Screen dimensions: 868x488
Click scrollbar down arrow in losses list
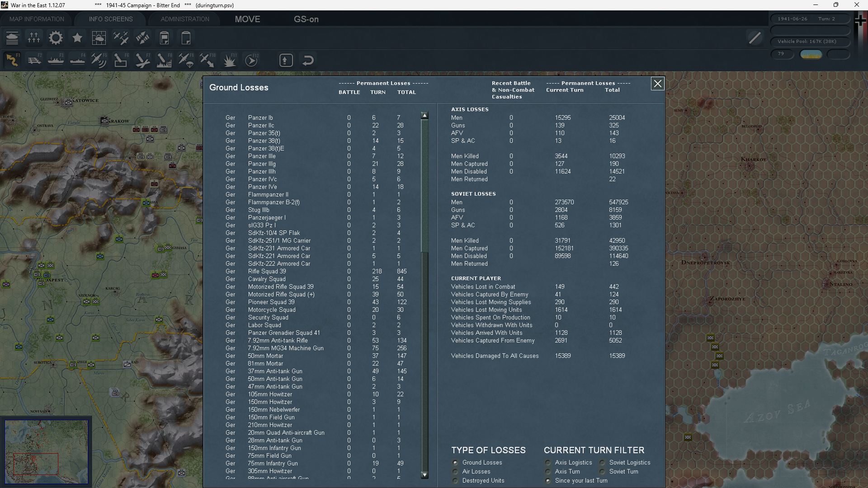point(425,475)
